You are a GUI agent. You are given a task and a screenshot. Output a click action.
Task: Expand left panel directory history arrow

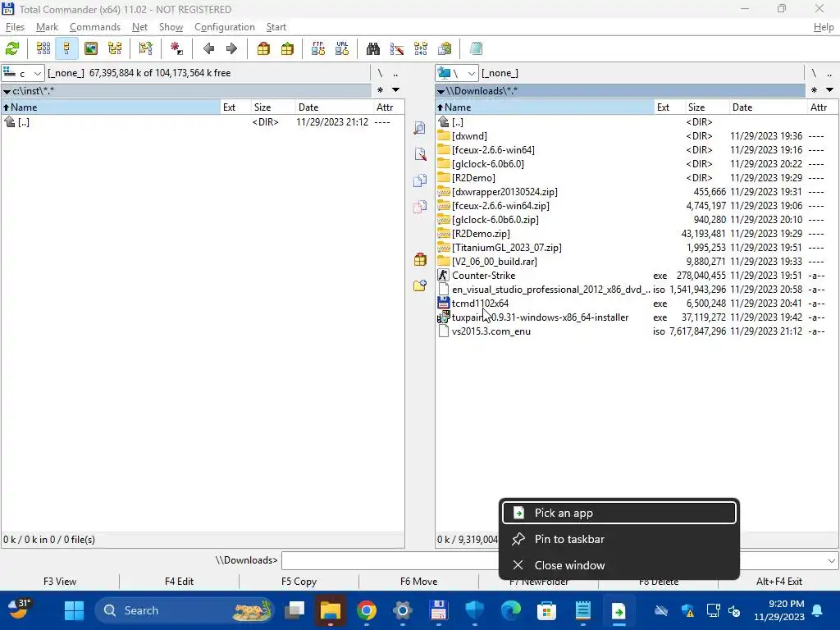[396, 90]
